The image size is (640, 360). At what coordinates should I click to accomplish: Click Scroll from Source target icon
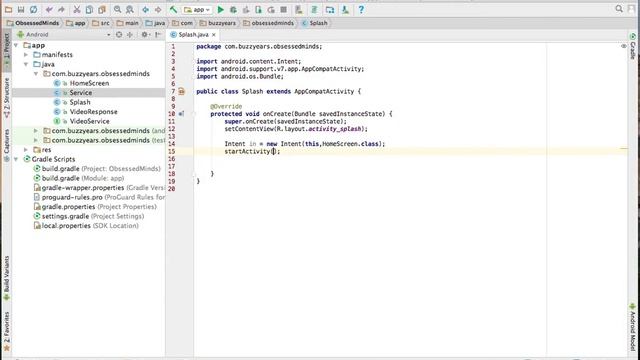coord(119,35)
